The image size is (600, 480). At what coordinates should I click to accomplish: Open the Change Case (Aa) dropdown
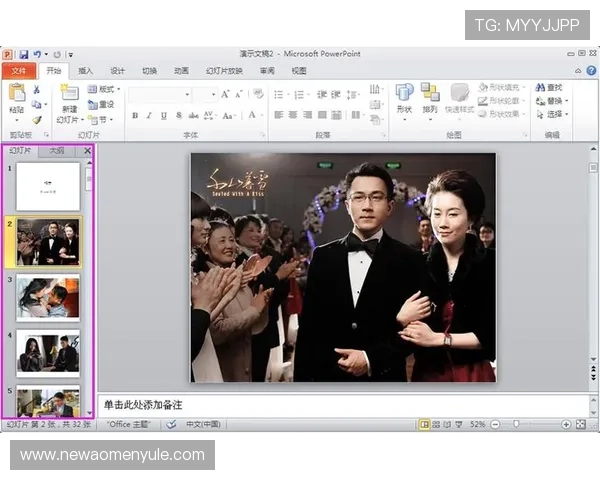point(229,116)
